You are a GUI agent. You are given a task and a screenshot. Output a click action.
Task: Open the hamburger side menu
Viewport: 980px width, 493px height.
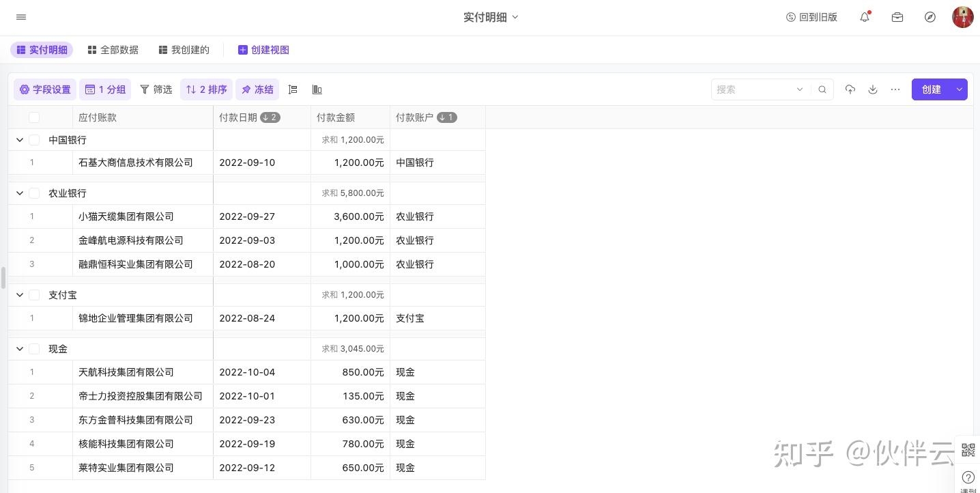click(21, 17)
